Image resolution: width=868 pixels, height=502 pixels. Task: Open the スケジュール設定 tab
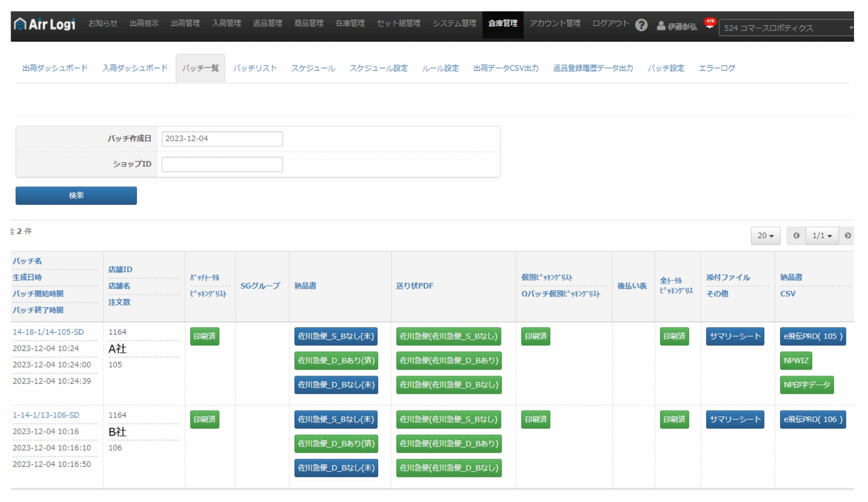click(x=378, y=68)
